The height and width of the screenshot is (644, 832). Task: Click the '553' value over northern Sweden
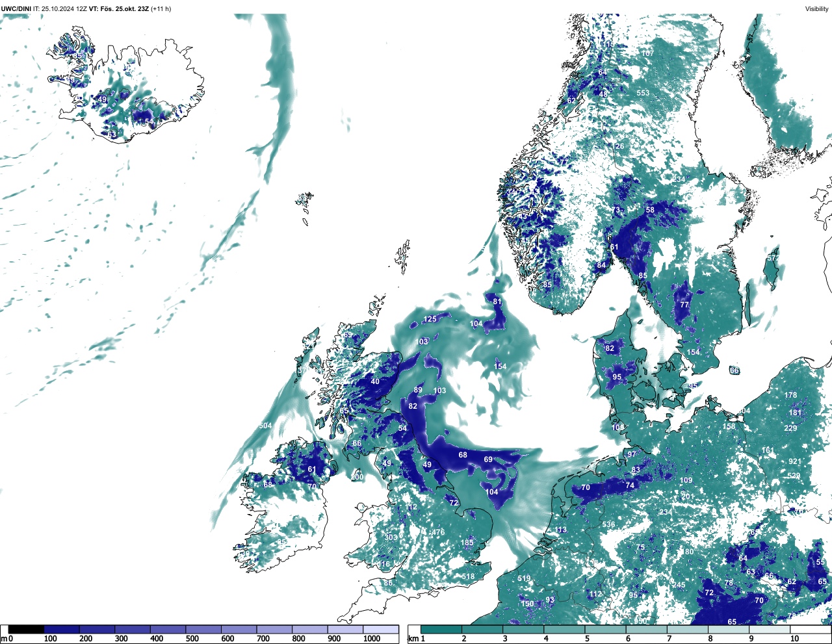click(x=643, y=93)
